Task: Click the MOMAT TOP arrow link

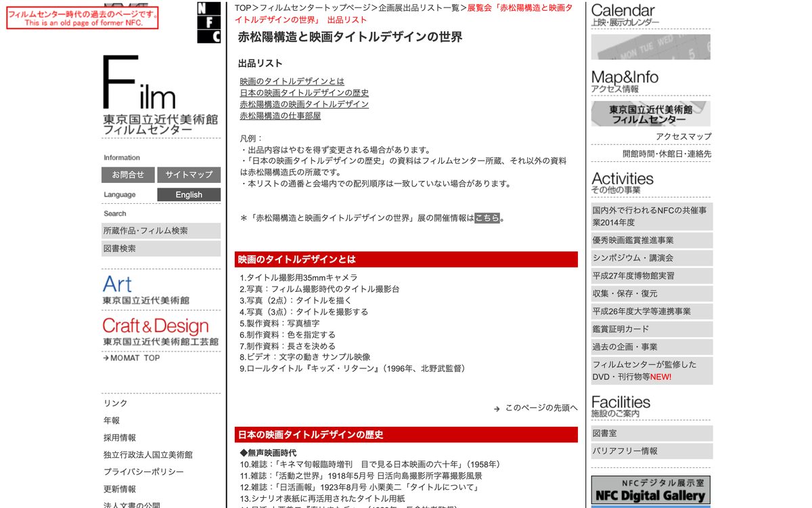Action: [131, 358]
